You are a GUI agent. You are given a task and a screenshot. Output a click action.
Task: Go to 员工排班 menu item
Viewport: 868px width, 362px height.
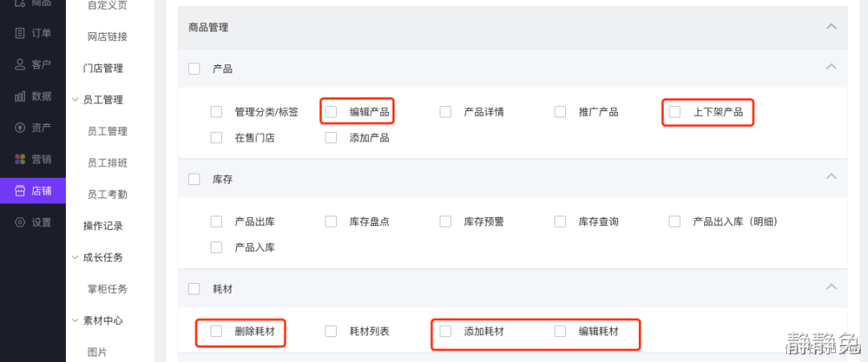107,162
